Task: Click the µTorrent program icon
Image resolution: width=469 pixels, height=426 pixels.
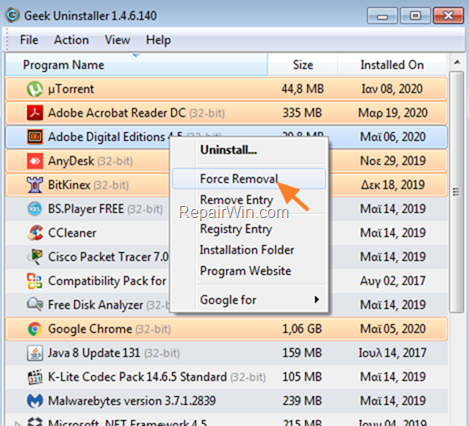Action: pyautogui.click(x=35, y=89)
